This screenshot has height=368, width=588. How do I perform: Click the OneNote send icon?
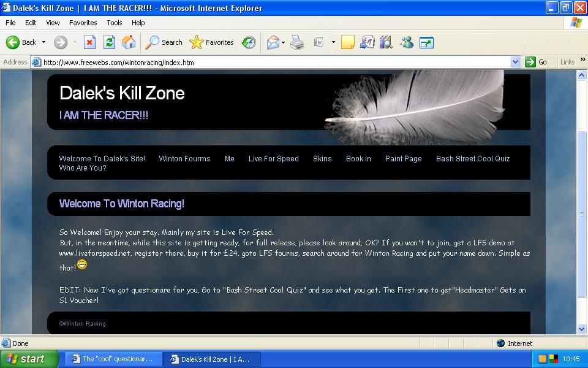(x=367, y=42)
